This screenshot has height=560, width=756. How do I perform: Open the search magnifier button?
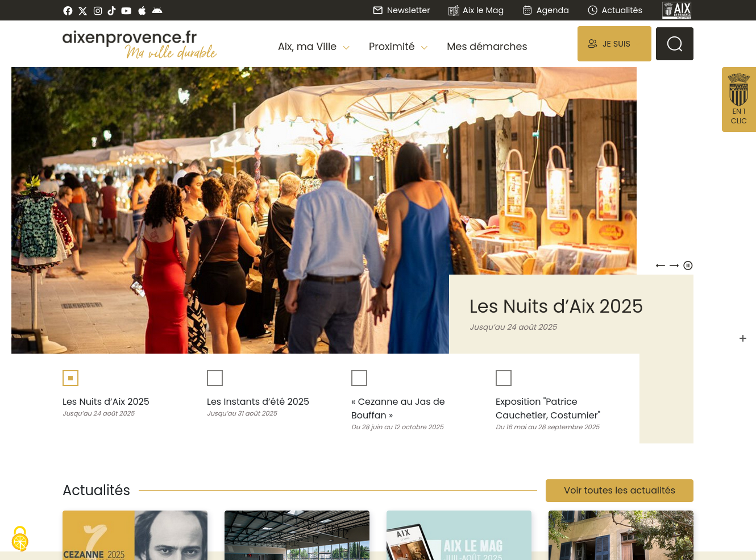tap(674, 44)
